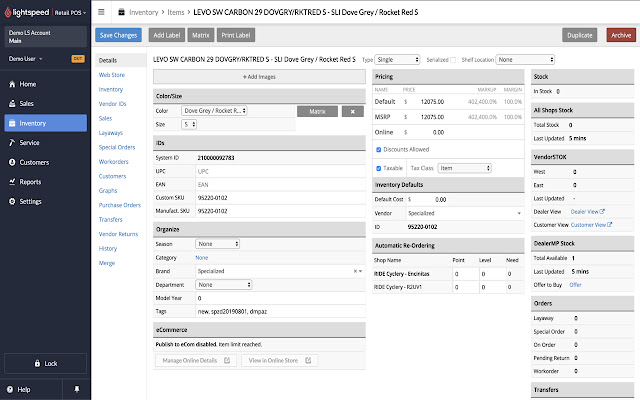Click the Dealer View external link icon
This screenshot has width=640, height=400.
(x=602, y=211)
